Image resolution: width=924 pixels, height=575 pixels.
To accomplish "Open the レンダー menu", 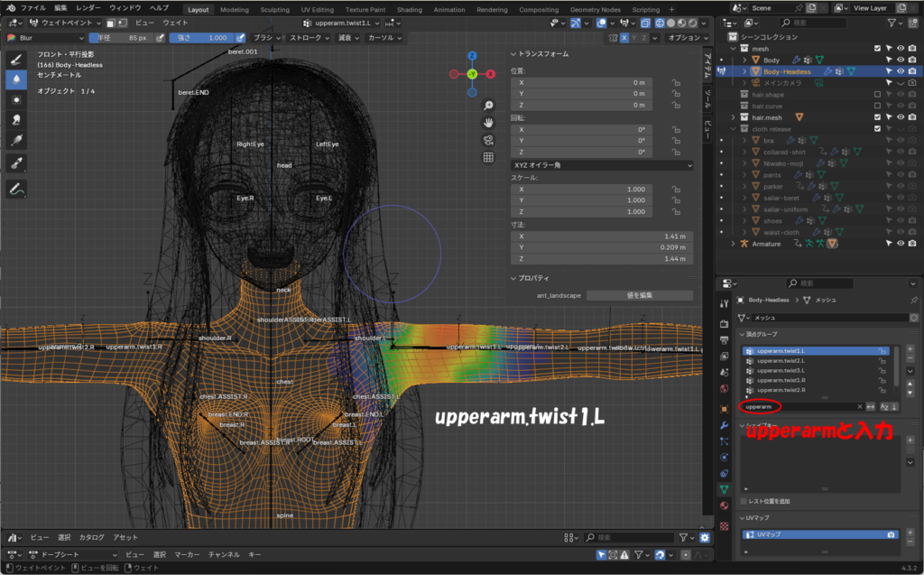I will [90, 7].
